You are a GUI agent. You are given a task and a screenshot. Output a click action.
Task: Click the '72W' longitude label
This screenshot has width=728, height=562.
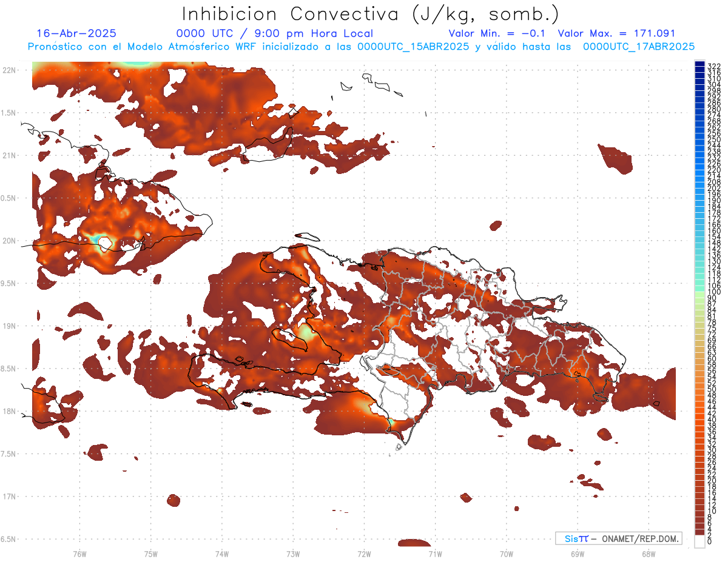[364, 554]
